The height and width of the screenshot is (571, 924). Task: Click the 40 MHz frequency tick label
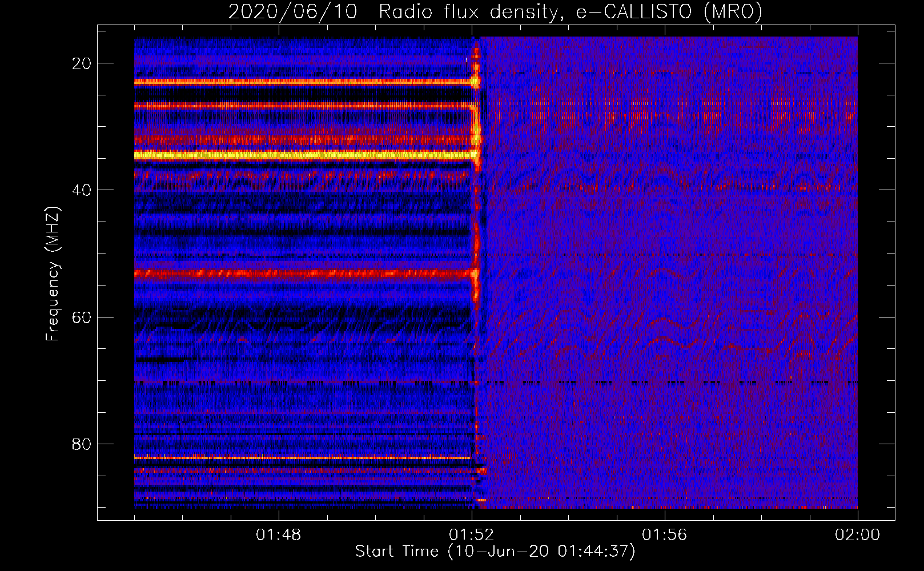pos(82,190)
